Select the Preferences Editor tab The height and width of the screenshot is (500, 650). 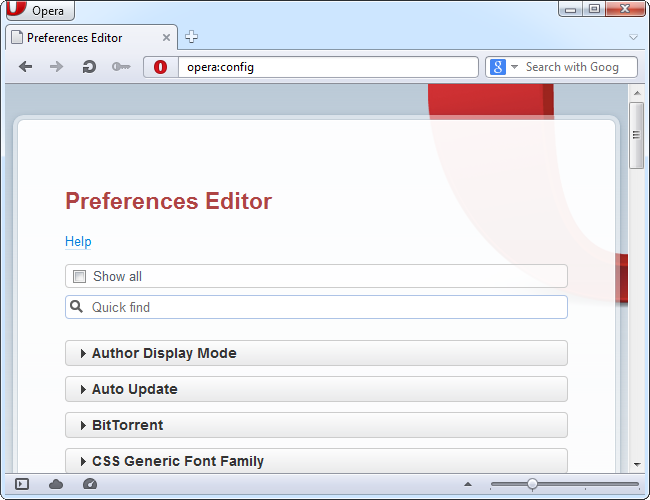80,38
